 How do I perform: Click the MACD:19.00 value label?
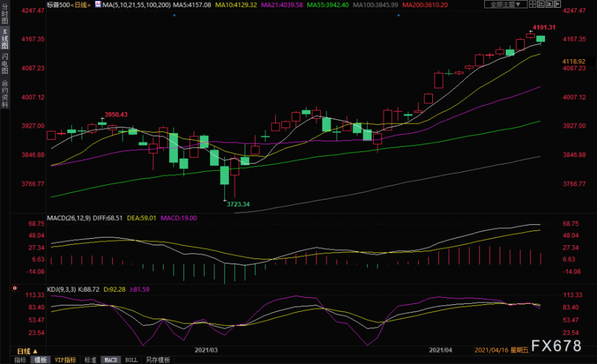(179, 218)
